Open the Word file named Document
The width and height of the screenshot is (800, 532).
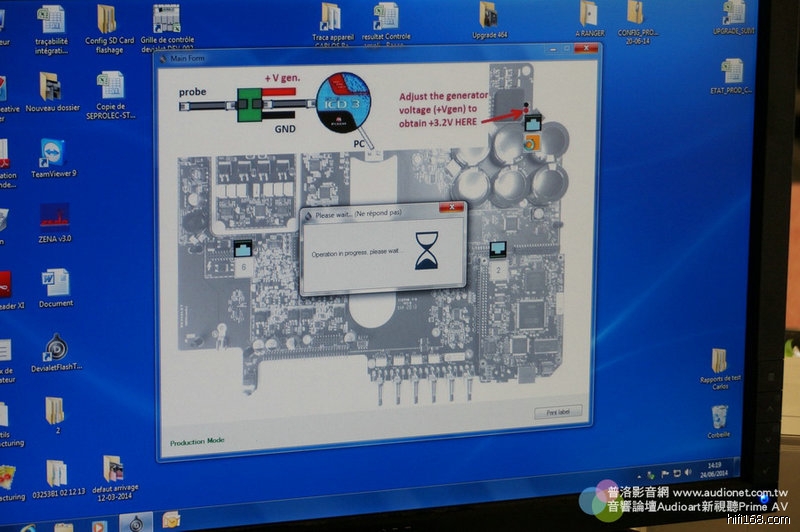click(x=56, y=283)
